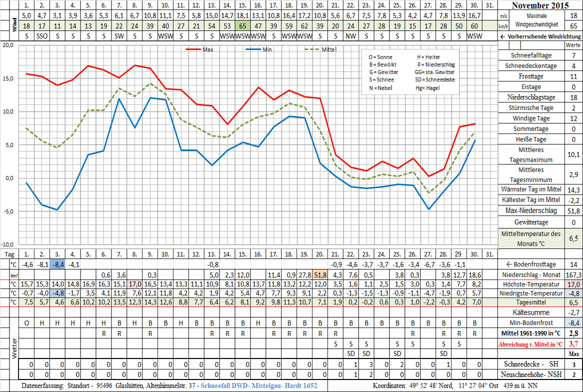The width and height of the screenshot is (583, 392).
Task: Select the green 65 wind cell on day 15
Action: [x=242, y=26]
